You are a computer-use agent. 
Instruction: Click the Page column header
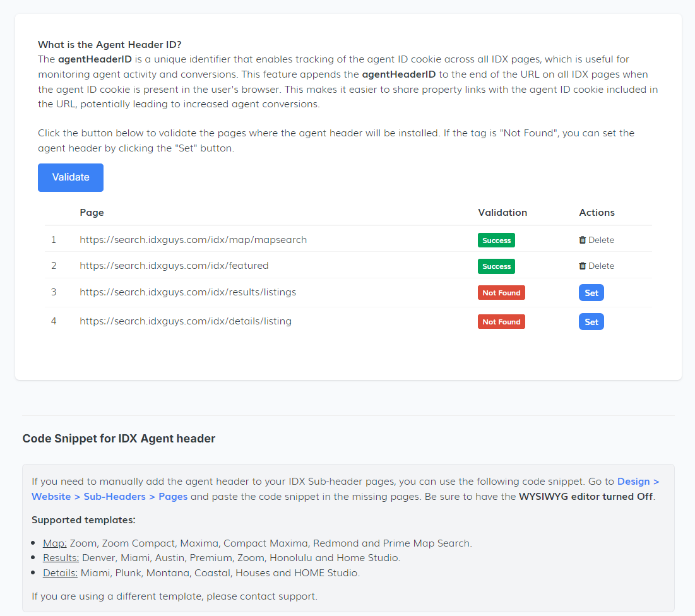pos(92,213)
